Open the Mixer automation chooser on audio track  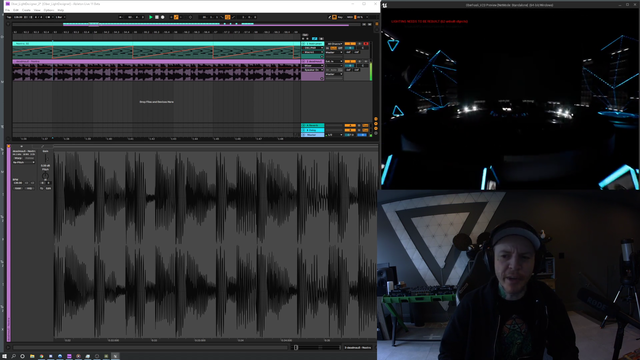313,66
